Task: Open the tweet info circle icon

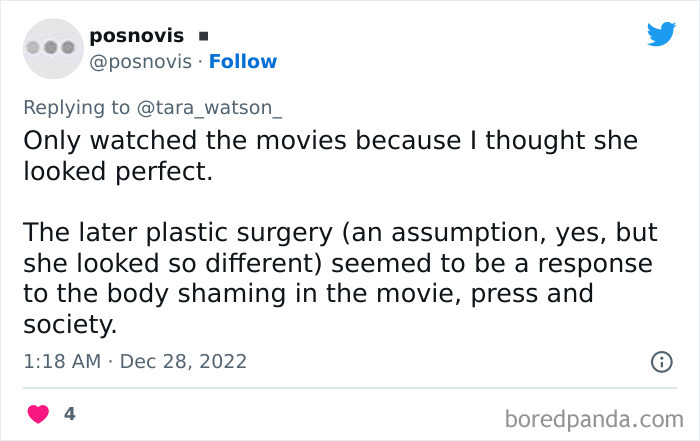Action: click(x=661, y=362)
